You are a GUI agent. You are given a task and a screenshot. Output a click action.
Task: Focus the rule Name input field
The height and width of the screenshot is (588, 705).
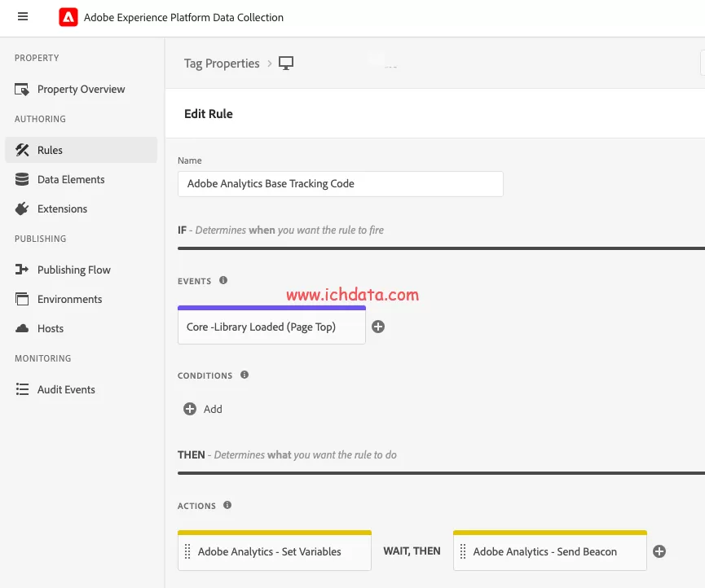341,184
